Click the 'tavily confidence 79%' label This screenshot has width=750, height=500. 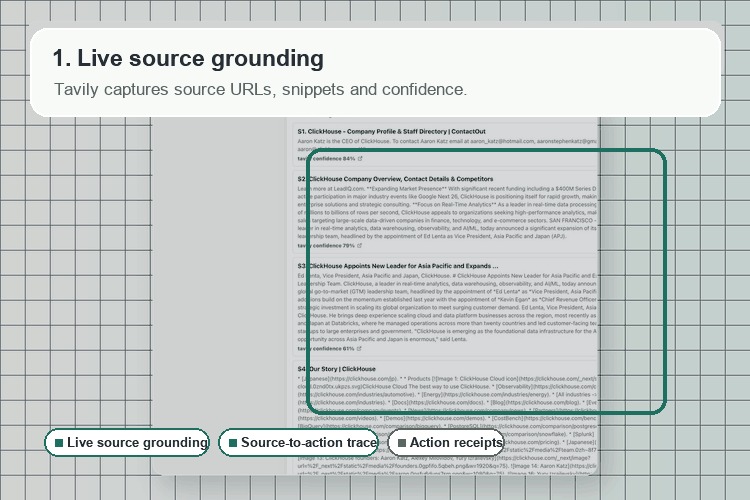pos(326,245)
